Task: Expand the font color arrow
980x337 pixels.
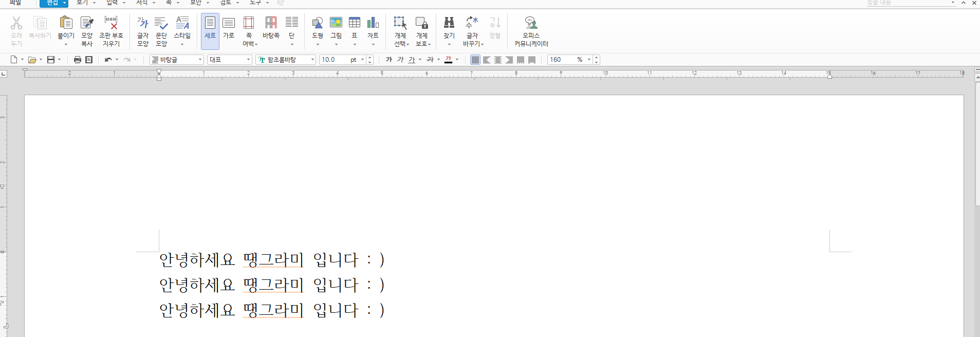Action: tap(457, 60)
